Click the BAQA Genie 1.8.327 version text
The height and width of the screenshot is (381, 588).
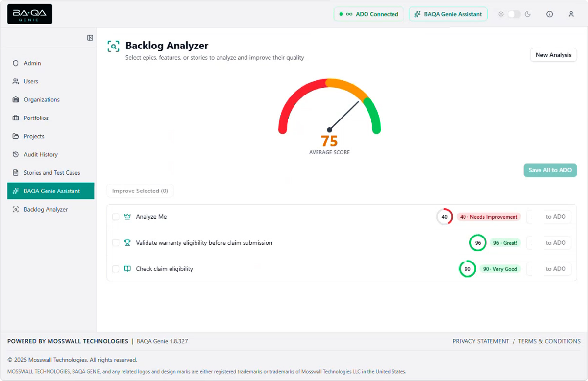point(162,341)
